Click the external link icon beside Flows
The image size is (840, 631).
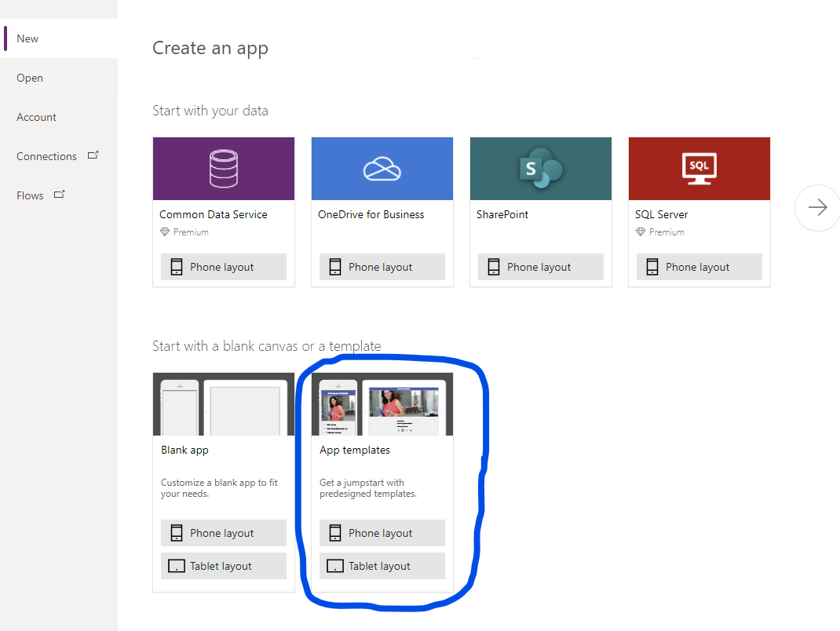click(60, 195)
